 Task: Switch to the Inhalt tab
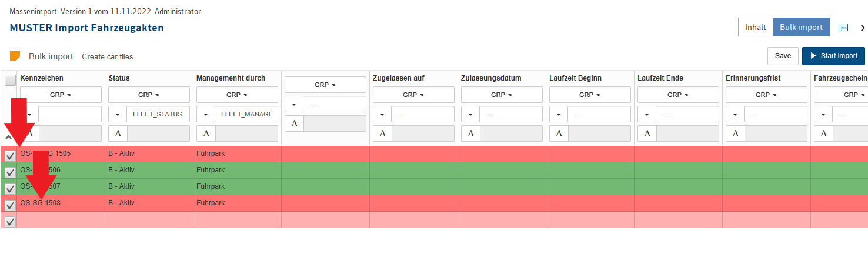755,27
